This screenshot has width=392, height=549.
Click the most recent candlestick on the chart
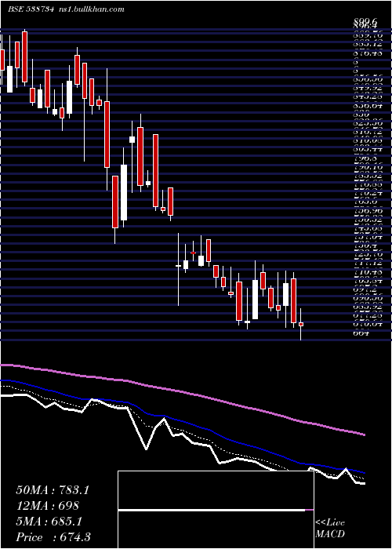[x=300, y=324]
